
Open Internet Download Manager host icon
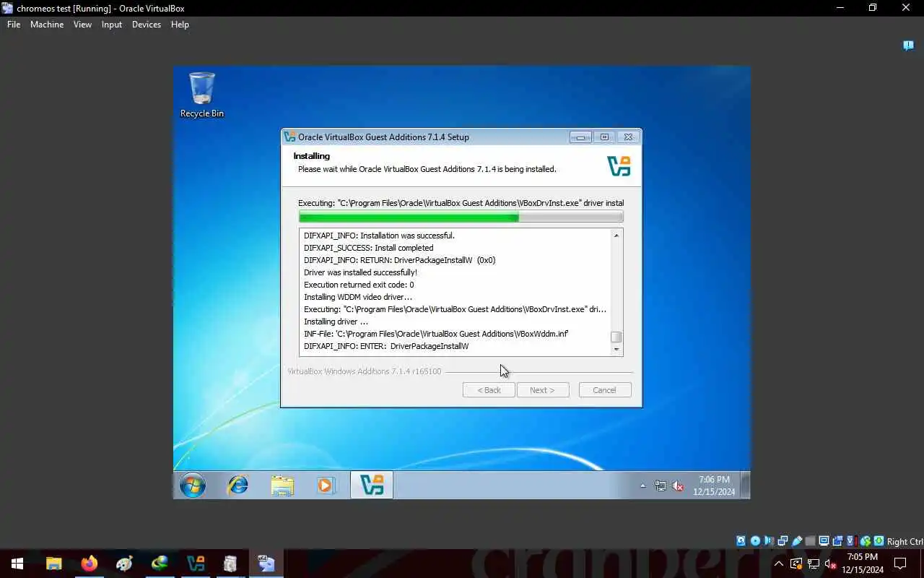tap(160, 564)
